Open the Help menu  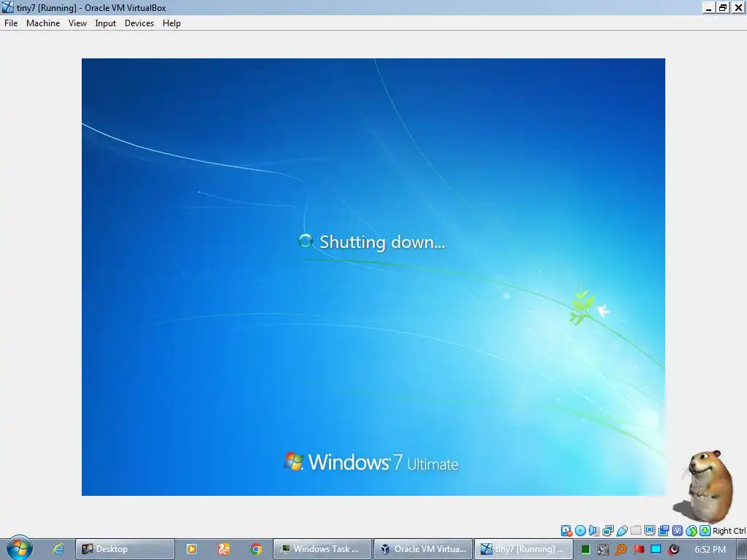point(171,23)
